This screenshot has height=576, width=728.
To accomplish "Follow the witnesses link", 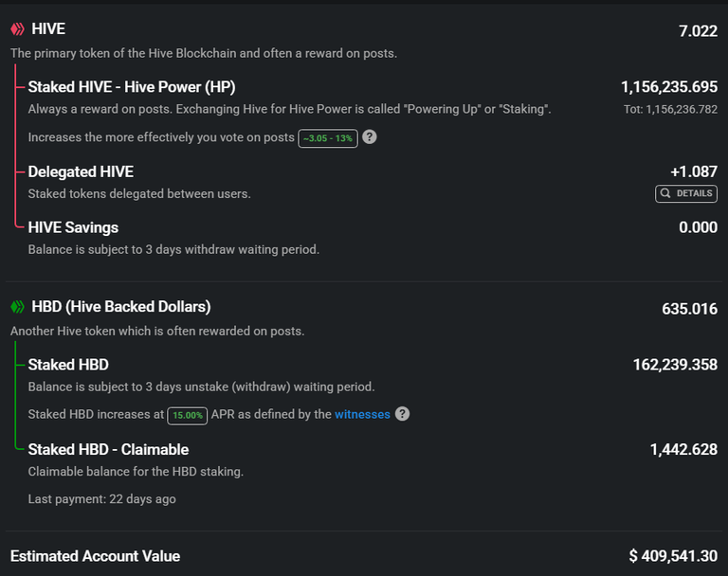I will (362, 414).
